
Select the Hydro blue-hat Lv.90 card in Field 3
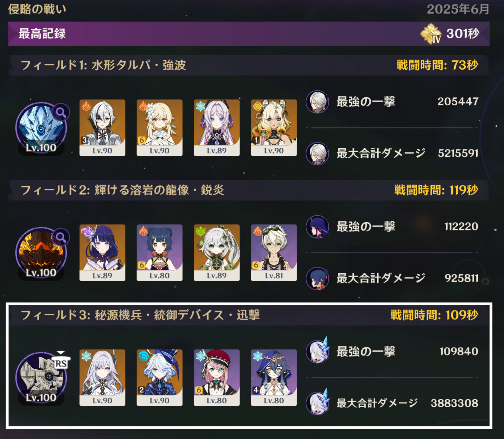tap(159, 378)
